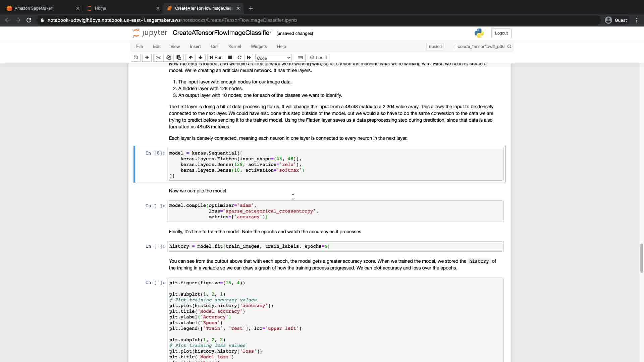Open the command palette keyboard icon

300,58
